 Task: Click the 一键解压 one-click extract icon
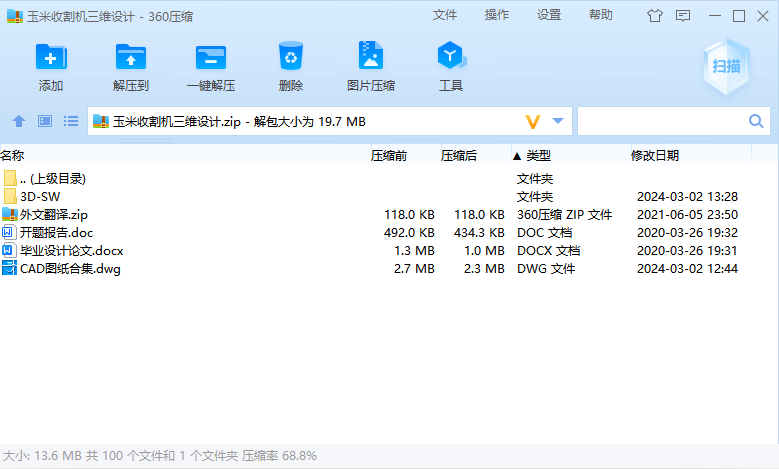(211, 58)
